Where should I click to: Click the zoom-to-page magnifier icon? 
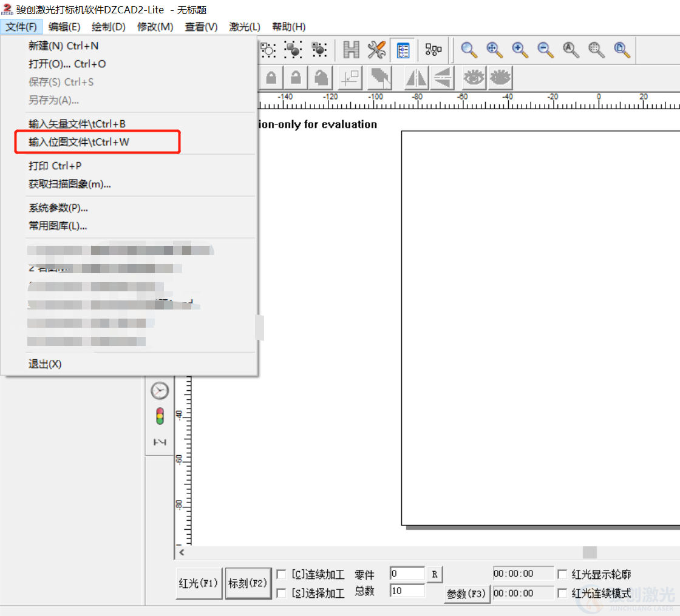pyautogui.click(x=622, y=50)
